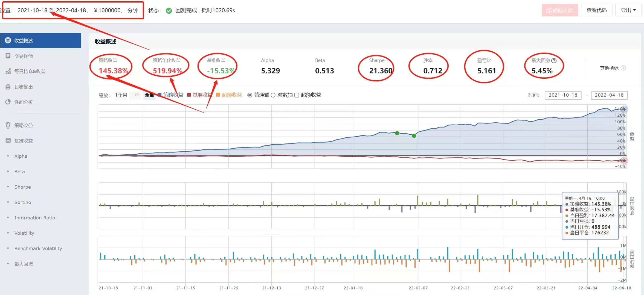Select the 对数轴 radio button
Screen dimensions: 644x295
(273, 95)
